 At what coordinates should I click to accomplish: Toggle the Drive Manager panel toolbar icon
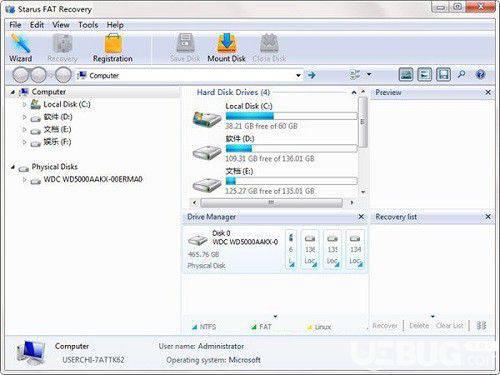(425, 74)
